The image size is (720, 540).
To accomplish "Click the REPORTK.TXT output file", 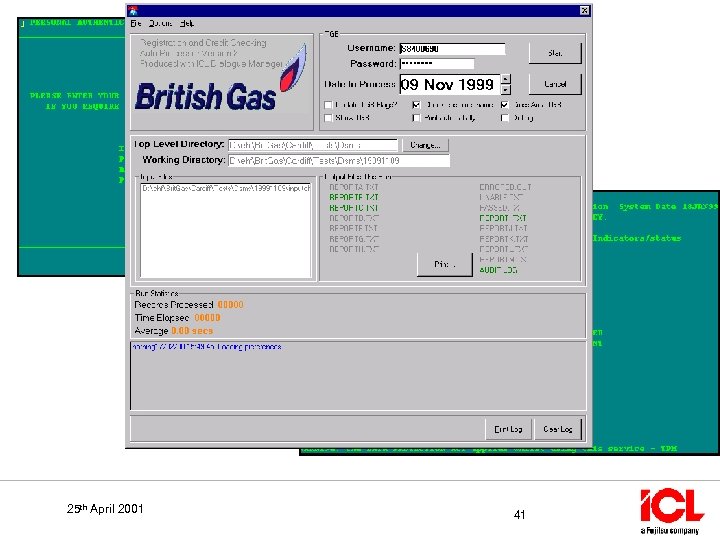I will pos(503,239).
